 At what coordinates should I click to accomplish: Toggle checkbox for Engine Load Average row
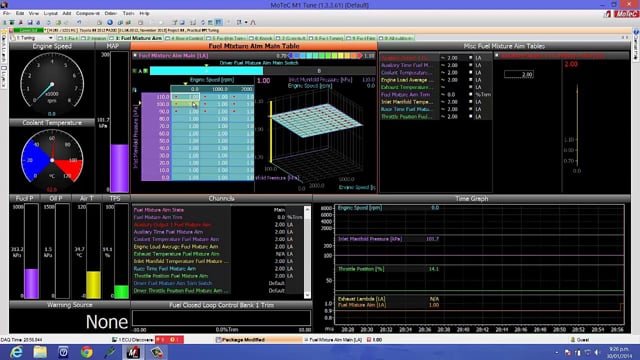(x=470, y=80)
